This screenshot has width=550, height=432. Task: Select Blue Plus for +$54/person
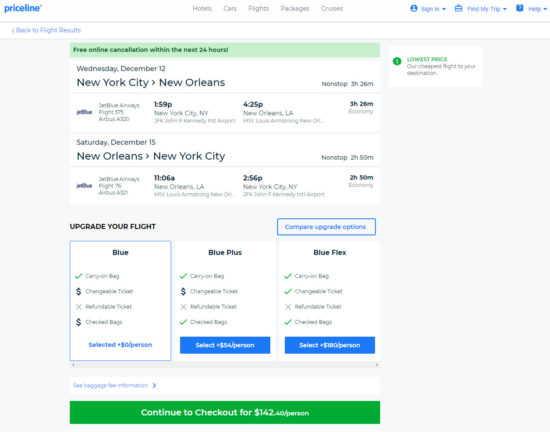point(225,345)
